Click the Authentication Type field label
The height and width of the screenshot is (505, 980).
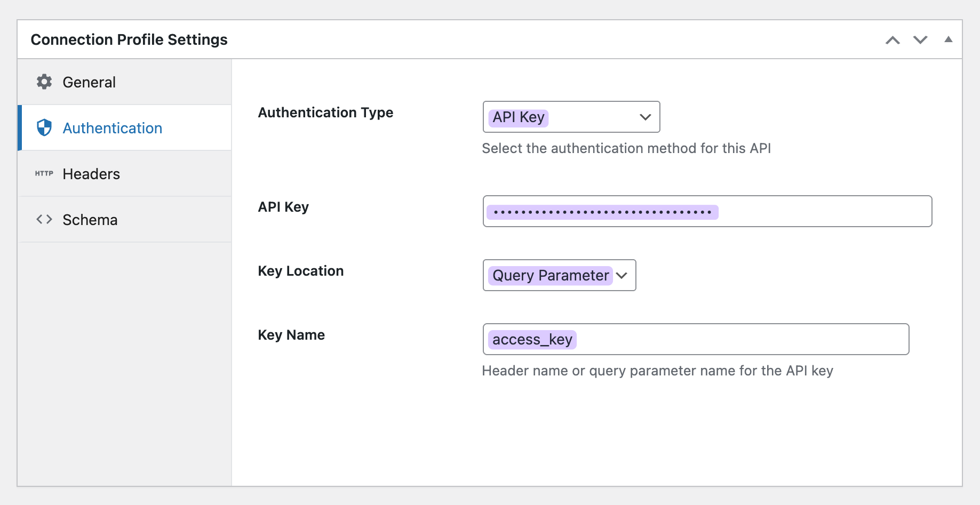[x=325, y=113]
